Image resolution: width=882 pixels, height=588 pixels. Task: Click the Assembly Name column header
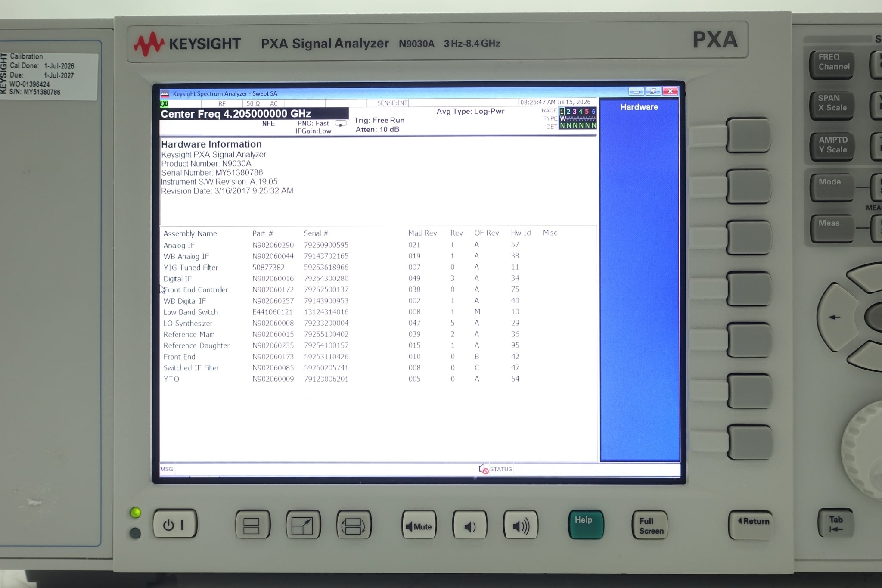click(x=190, y=233)
